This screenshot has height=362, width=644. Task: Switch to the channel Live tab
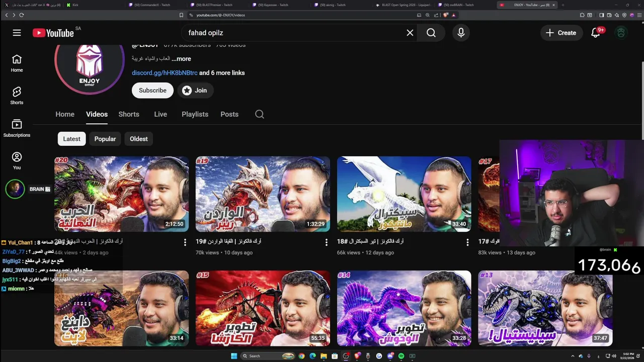(x=160, y=114)
